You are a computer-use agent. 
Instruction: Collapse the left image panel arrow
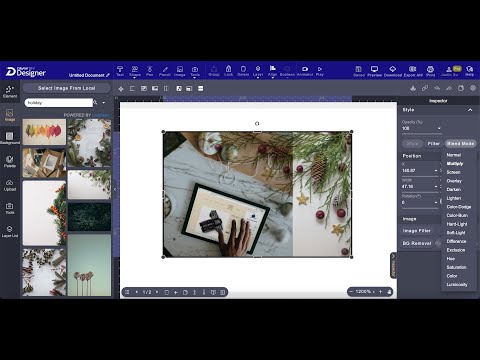click(115, 189)
